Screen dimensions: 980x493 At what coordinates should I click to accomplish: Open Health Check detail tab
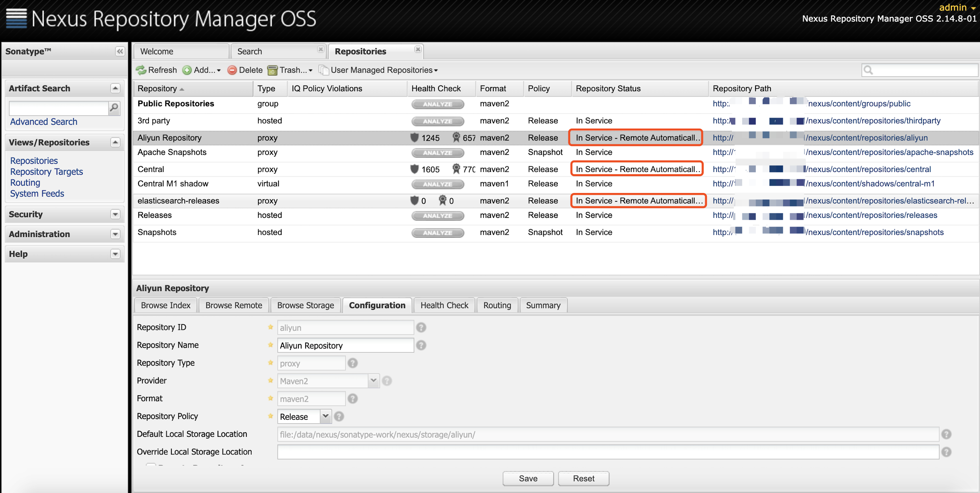[444, 305]
